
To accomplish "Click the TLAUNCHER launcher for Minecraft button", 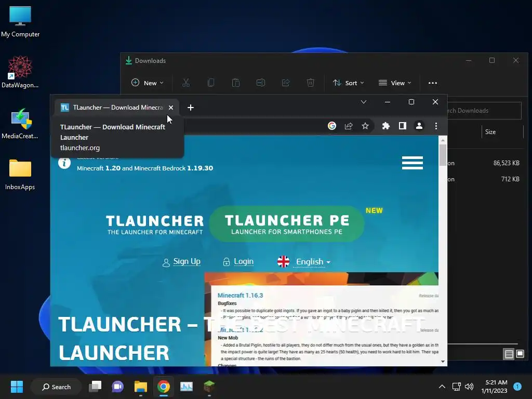I will point(155,224).
